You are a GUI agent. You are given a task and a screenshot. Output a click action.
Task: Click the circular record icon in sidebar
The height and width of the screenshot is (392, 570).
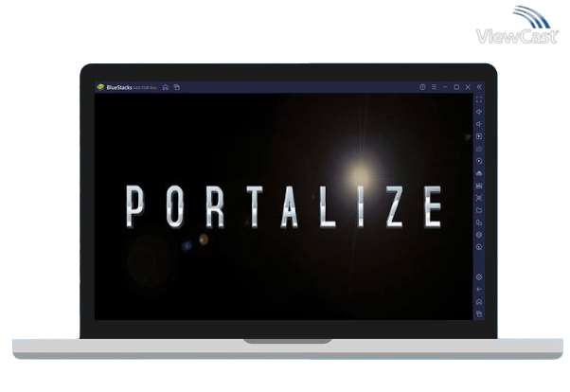click(x=479, y=161)
